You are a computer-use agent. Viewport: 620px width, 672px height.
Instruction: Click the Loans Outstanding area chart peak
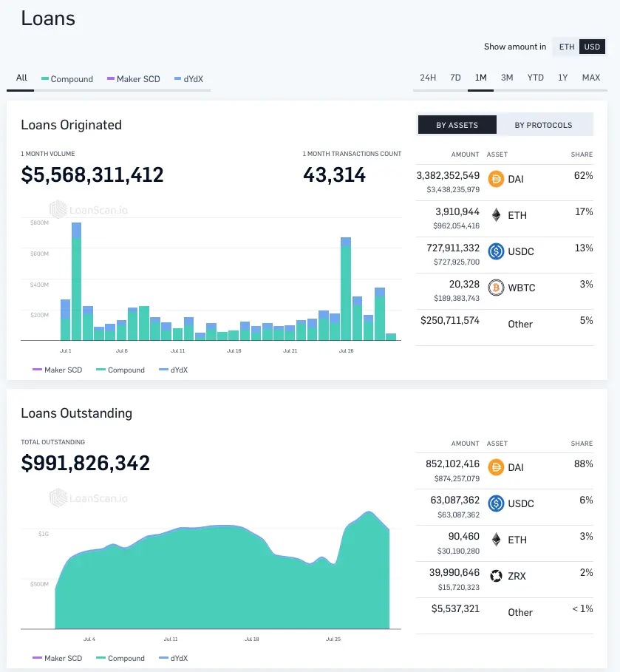tap(369, 512)
